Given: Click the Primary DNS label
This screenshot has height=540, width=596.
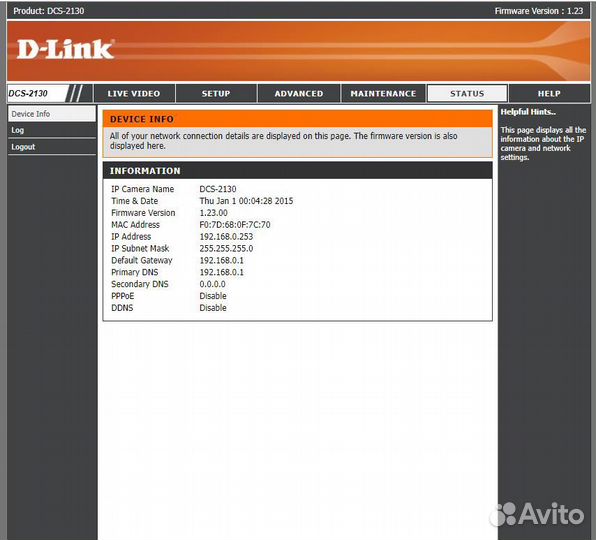Looking at the screenshot, I should click(x=135, y=272).
